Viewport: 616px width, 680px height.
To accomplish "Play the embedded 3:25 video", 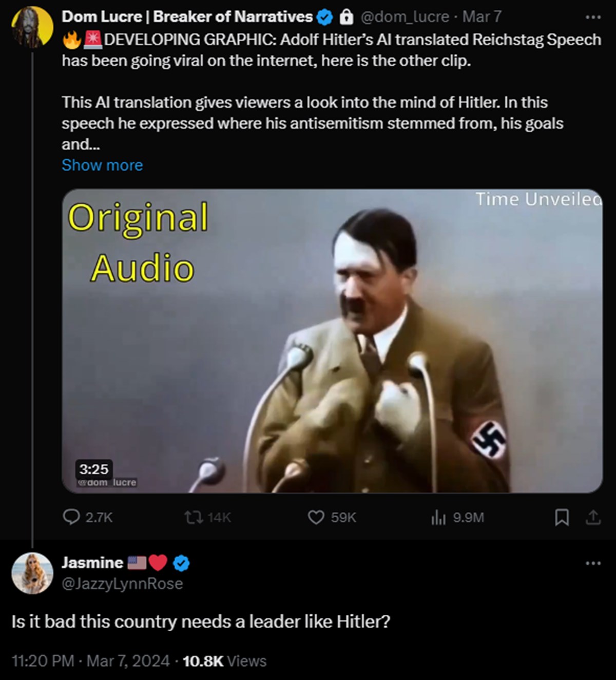I will [332, 341].
